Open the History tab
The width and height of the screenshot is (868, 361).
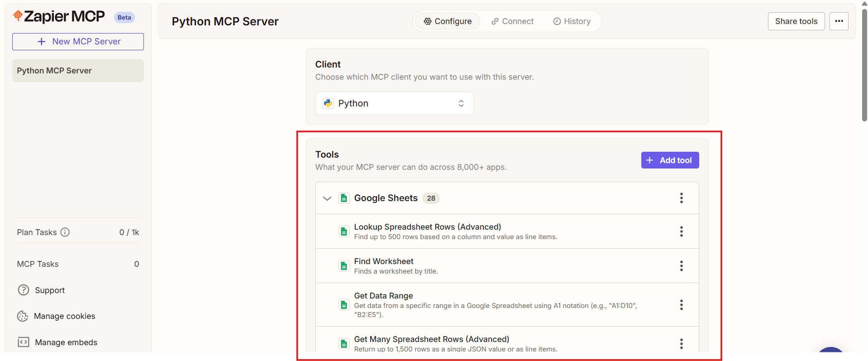(x=572, y=21)
